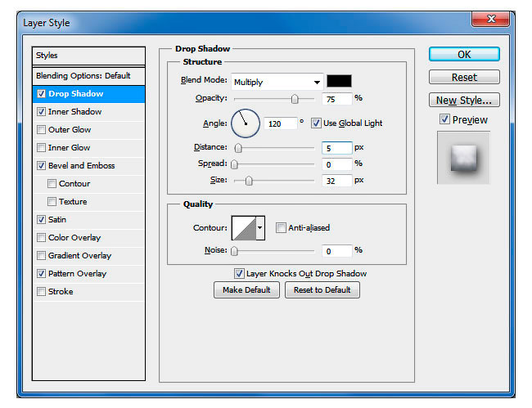Enable the Outer Glow checkbox

click(42, 129)
